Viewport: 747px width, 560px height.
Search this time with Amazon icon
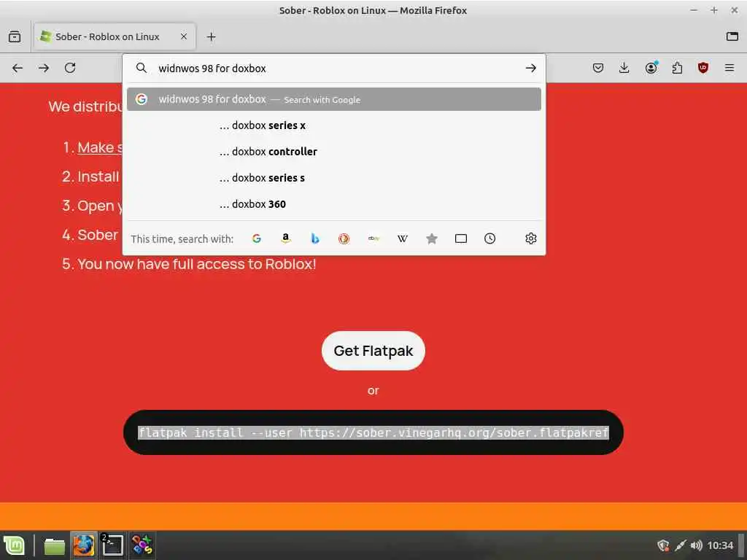pos(285,238)
